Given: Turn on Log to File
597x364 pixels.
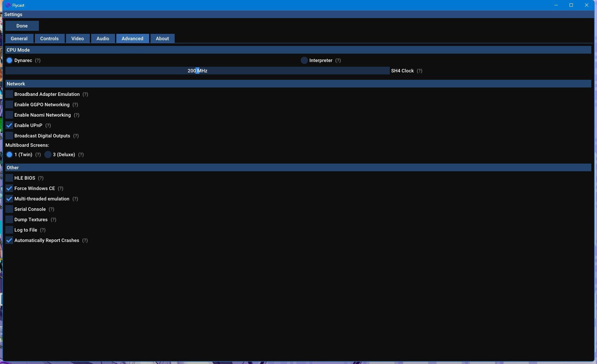Looking at the screenshot, I should pyautogui.click(x=9, y=230).
